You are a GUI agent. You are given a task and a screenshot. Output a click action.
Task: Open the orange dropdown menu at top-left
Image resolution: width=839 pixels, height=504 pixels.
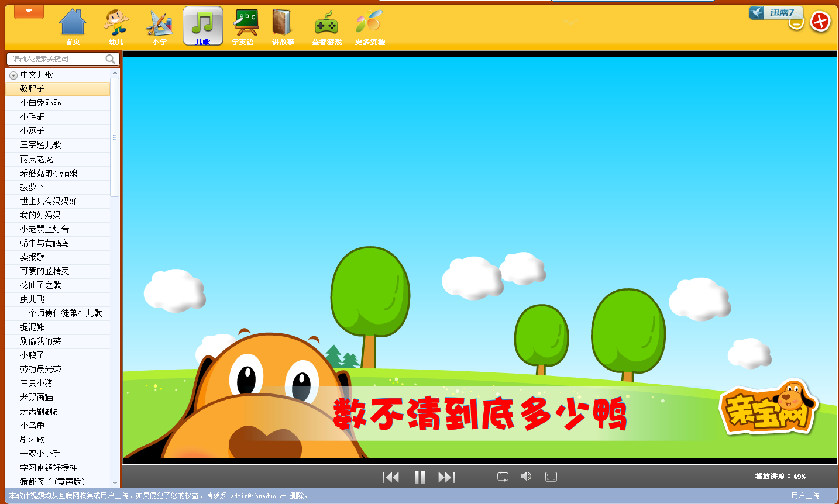[29, 12]
